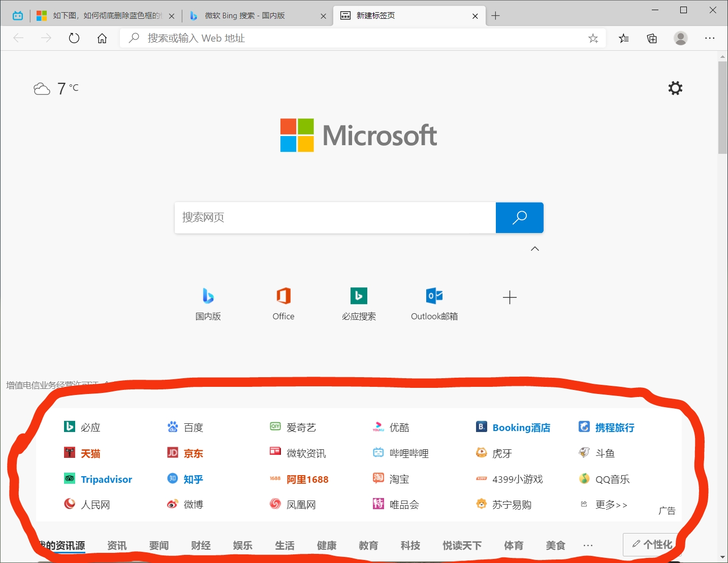Switch to the 如下图 question tab
Screen dimensions: 728x563
click(x=106, y=16)
